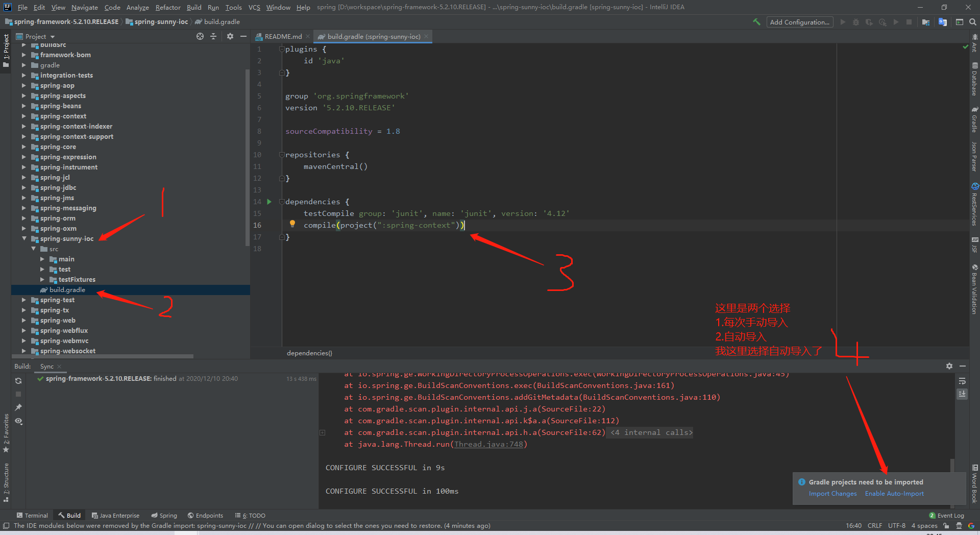Open the Analyze menu
The height and width of the screenshot is (535, 980).
point(137,7)
